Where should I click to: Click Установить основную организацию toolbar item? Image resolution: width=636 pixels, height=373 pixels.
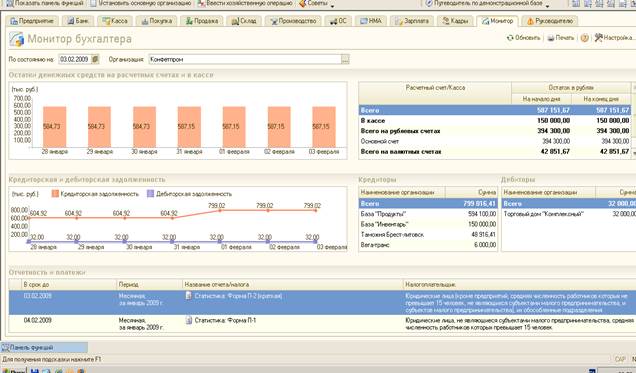(141, 3)
